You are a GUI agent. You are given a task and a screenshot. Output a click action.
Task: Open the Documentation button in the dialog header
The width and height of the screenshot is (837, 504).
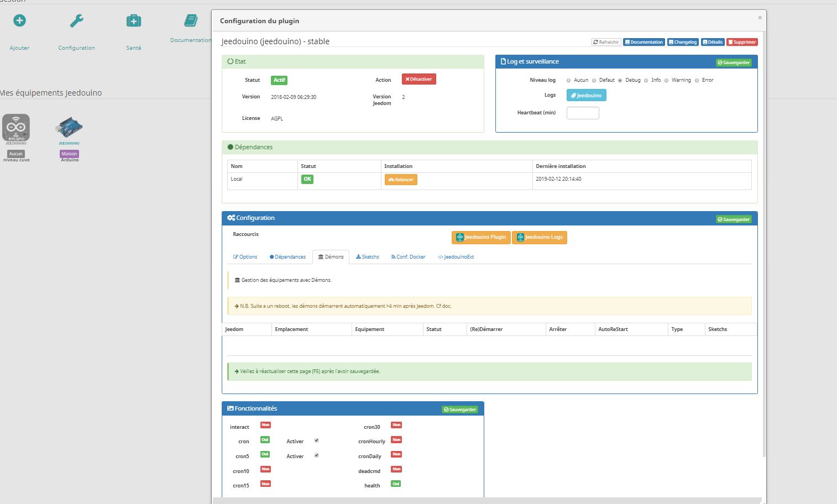644,42
